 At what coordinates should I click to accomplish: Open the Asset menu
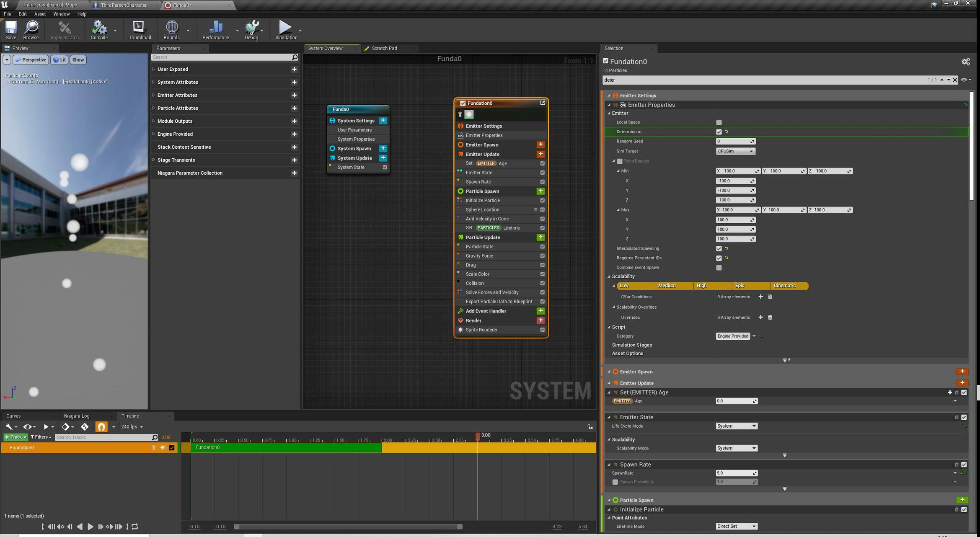(x=40, y=14)
